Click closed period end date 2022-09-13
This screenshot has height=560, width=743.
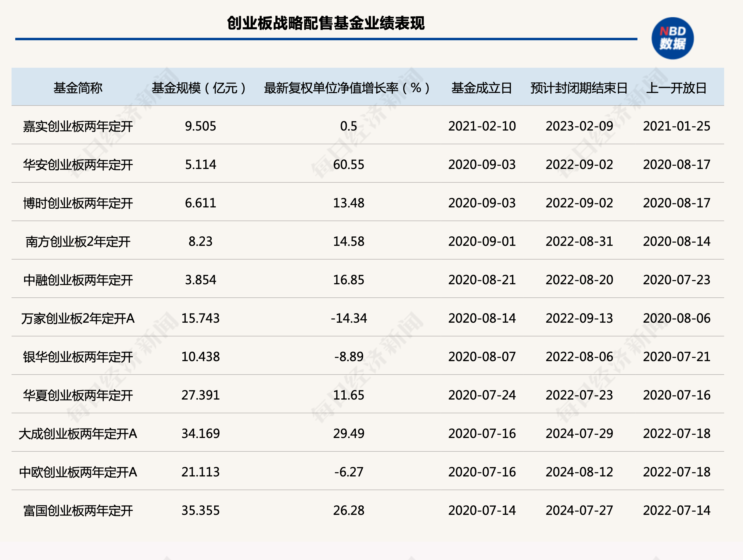pyautogui.click(x=580, y=318)
